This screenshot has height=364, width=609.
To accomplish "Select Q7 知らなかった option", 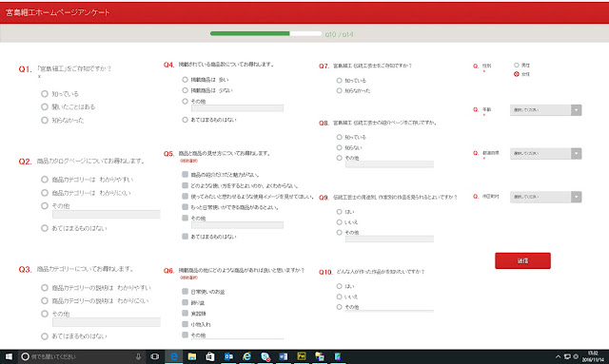I will coord(340,91).
